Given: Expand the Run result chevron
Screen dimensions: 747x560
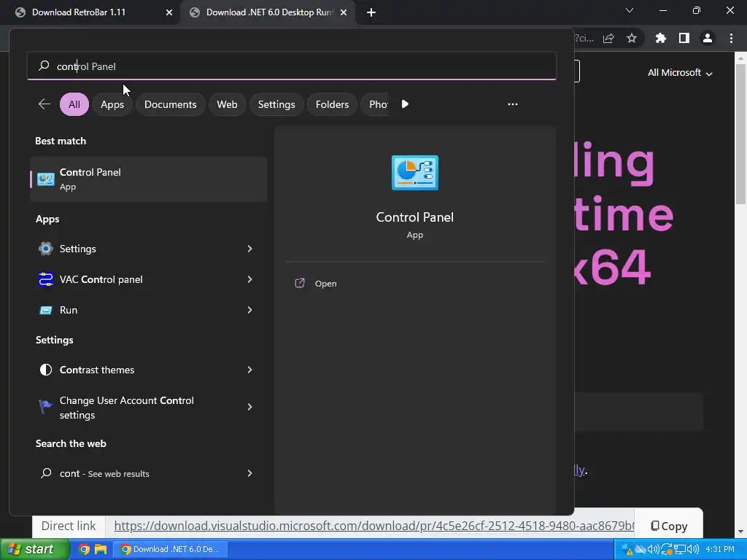Looking at the screenshot, I should pos(249,310).
